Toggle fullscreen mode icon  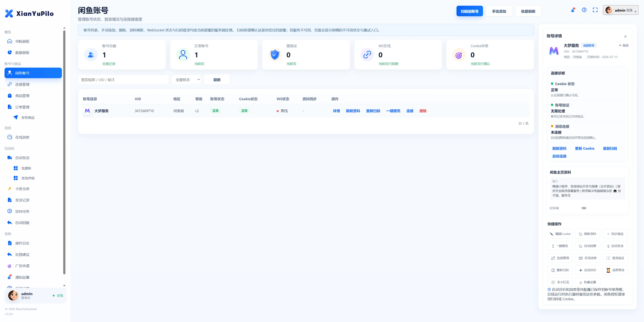point(595,10)
